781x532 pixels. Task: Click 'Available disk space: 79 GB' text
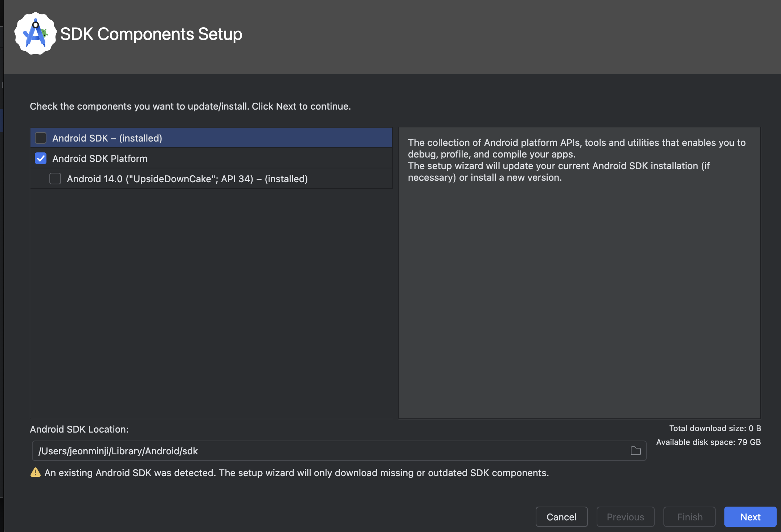[708, 442]
